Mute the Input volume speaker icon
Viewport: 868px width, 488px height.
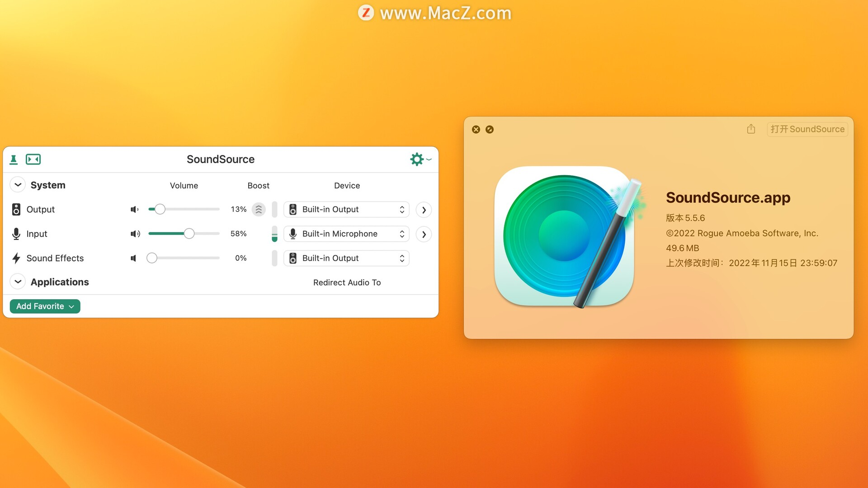[135, 234]
